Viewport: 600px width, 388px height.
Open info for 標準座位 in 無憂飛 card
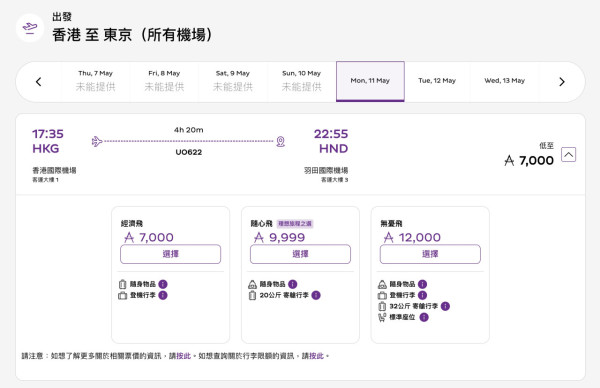[x=424, y=317]
